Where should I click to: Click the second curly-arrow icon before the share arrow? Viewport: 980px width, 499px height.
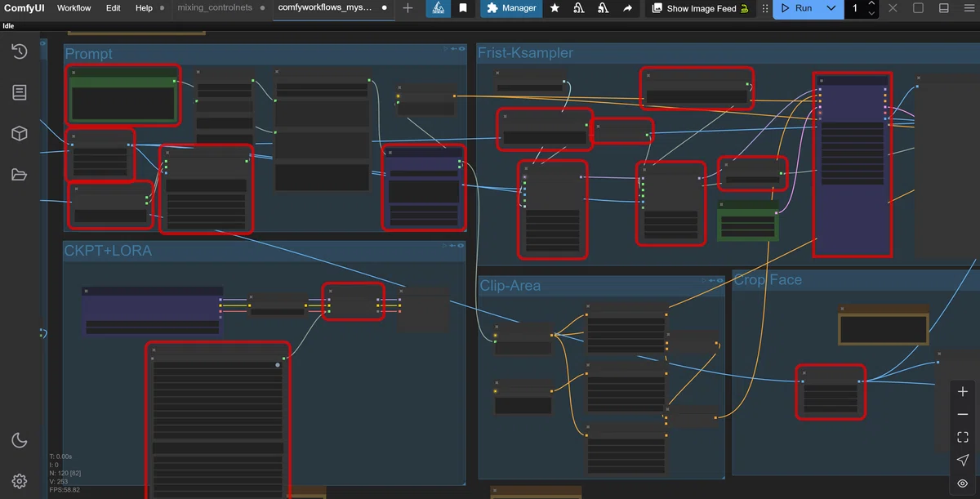coord(603,8)
